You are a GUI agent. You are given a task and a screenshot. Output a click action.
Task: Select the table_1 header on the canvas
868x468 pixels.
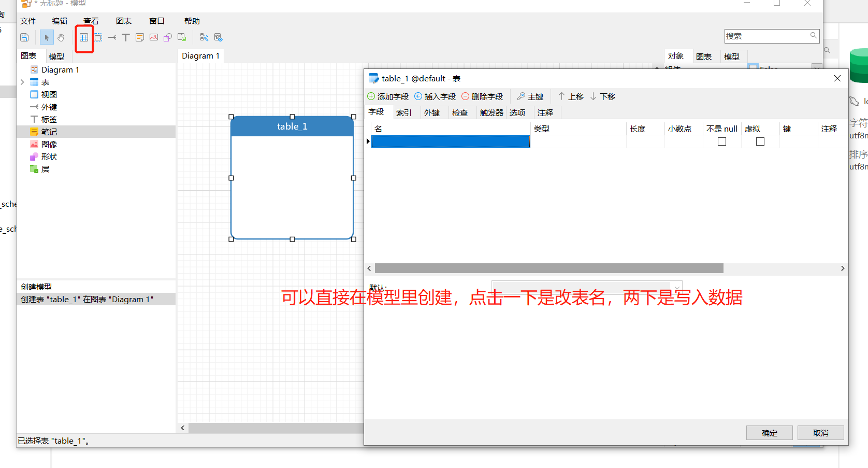coord(292,126)
